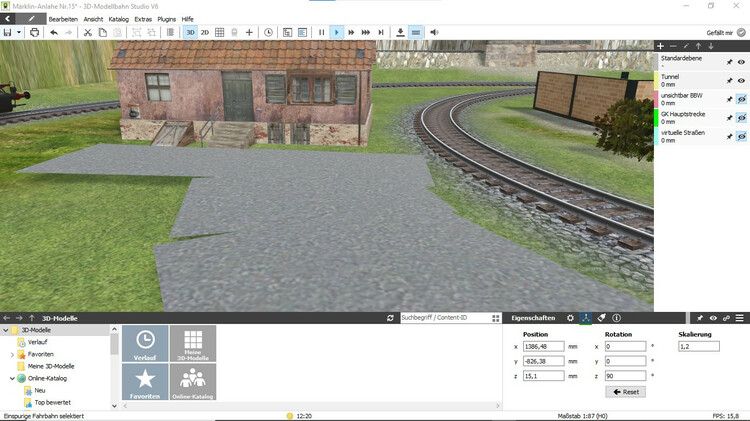Open the Ansicht menu
750x421 pixels.
tap(93, 19)
